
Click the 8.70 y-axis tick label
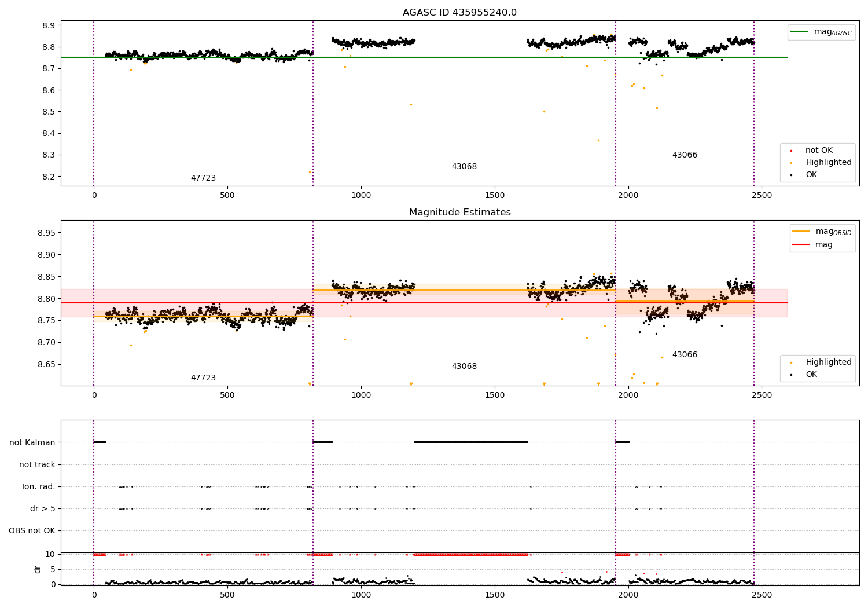click(x=46, y=343)
